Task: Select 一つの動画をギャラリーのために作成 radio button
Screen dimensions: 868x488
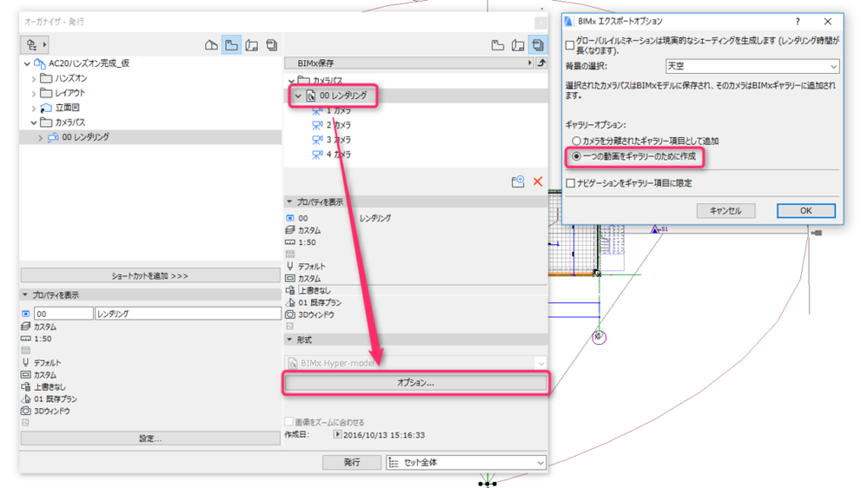Action: [x=576, y=156]
